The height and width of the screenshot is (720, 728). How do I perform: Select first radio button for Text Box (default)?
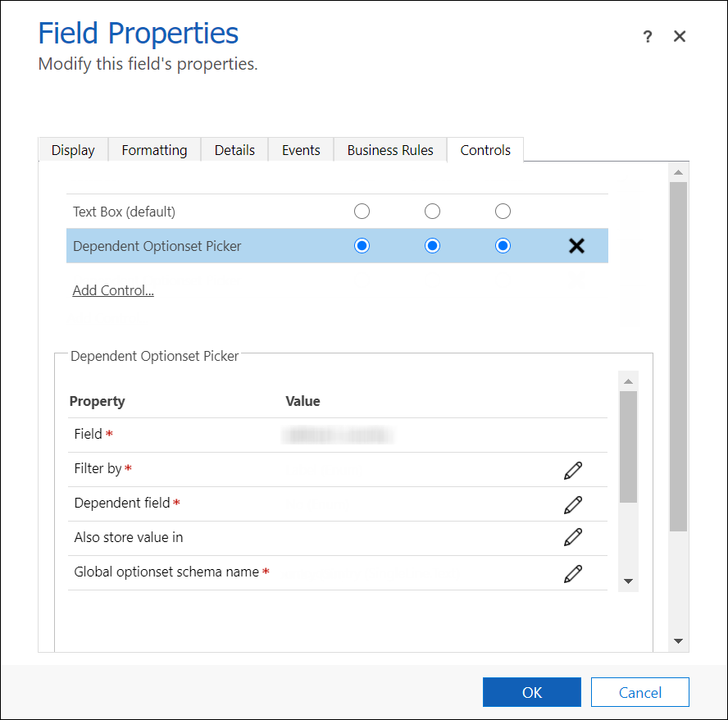tap(362, 212)
